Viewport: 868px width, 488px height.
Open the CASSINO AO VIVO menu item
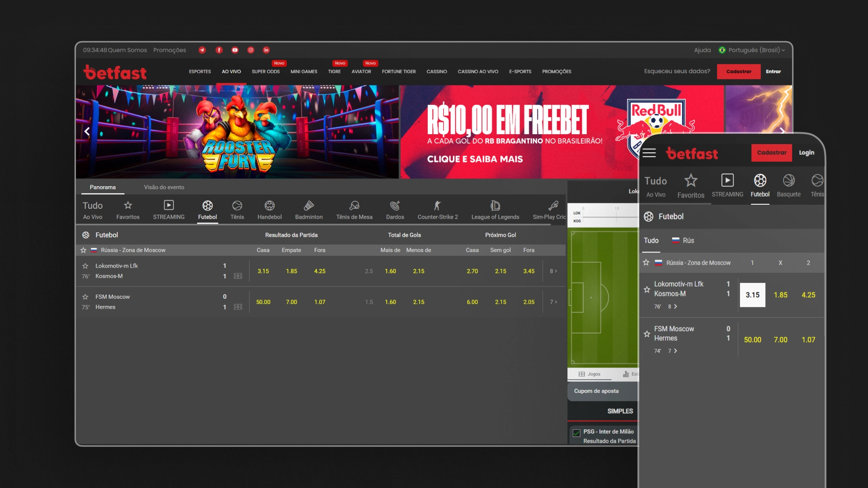(478, 71)
